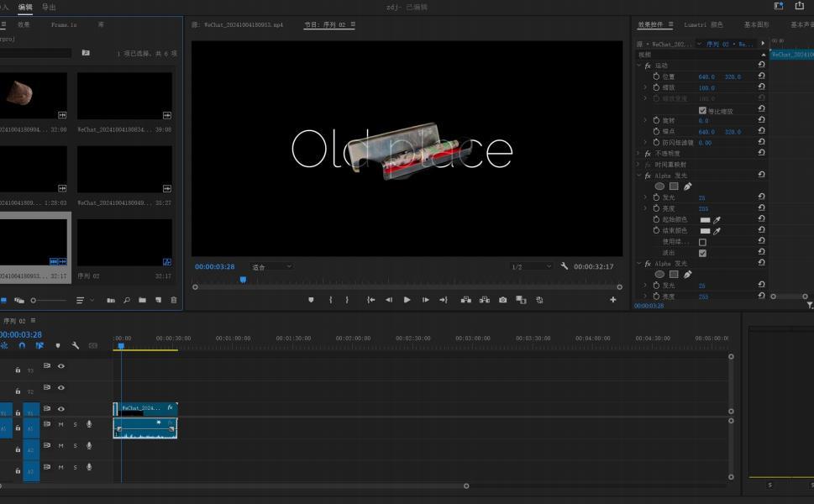Select the rock clip thumbnail
This screenshot has height=504, width=814.
(34, 96)
